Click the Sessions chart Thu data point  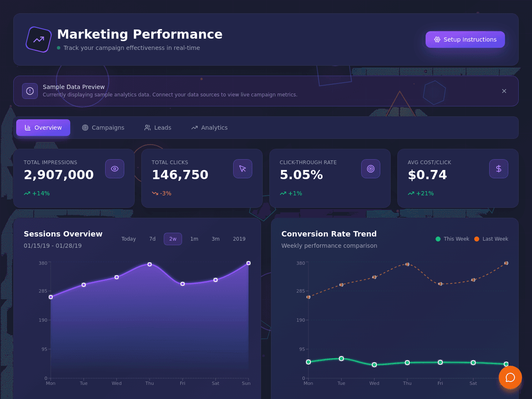point(150,264)
